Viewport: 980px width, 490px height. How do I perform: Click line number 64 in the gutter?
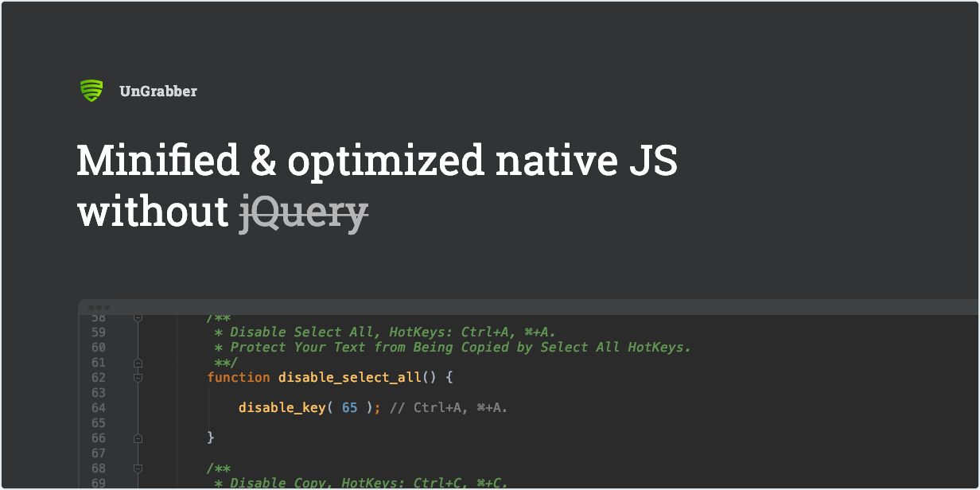point(98,408)
